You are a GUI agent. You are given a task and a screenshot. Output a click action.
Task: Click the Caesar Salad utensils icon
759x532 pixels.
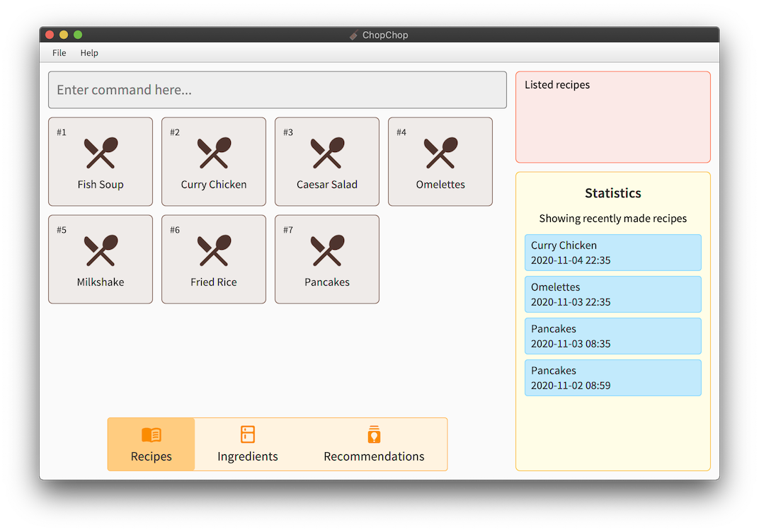click(327, 153)
